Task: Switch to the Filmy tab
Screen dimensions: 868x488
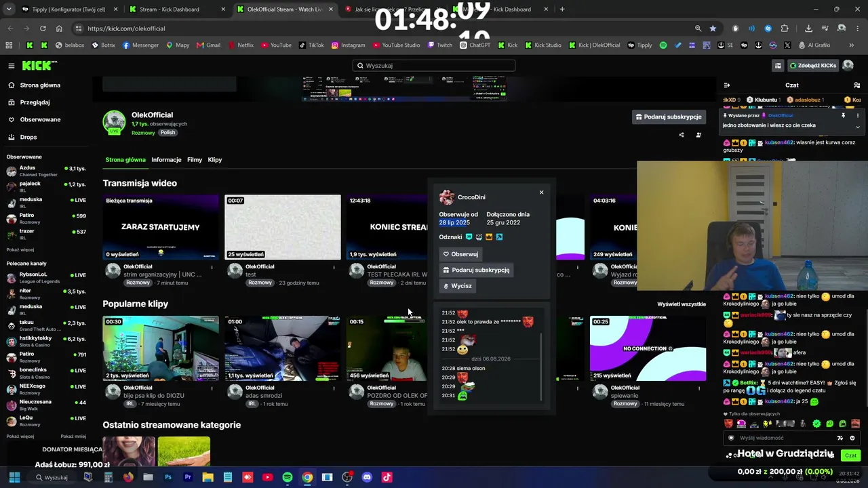Action: point(195,160)
